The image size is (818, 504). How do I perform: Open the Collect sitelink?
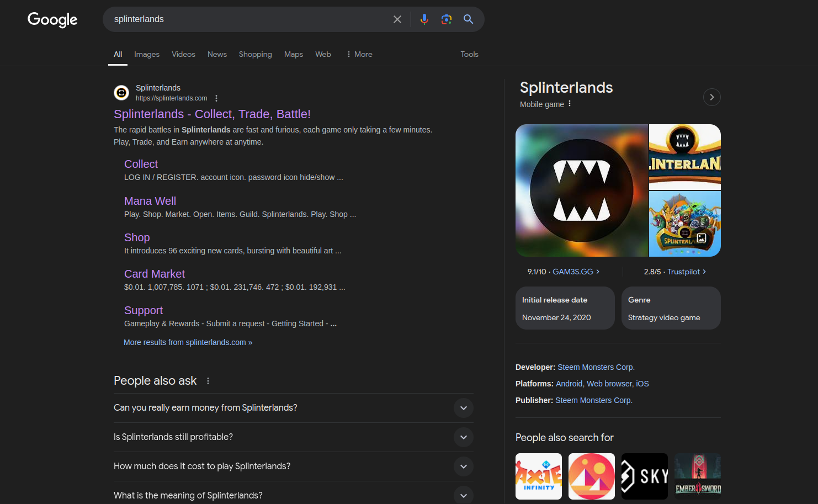point(141,164)
